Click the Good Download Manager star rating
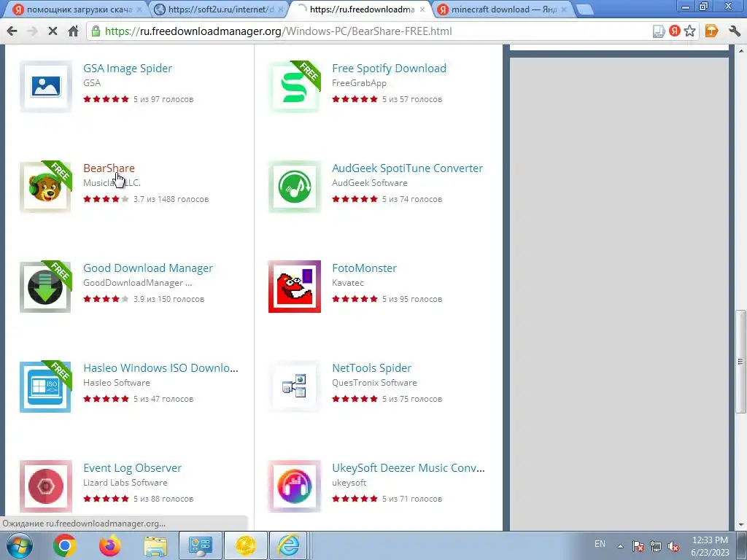 click(106, 299)
